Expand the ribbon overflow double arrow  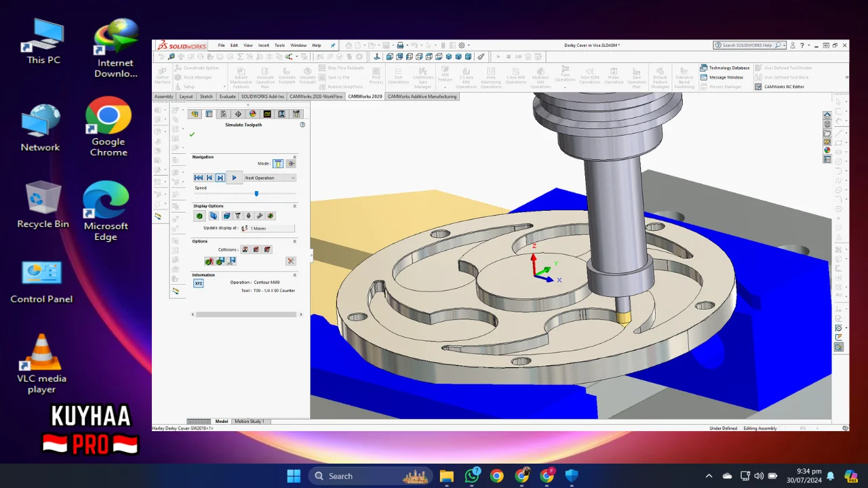point(846,77)
